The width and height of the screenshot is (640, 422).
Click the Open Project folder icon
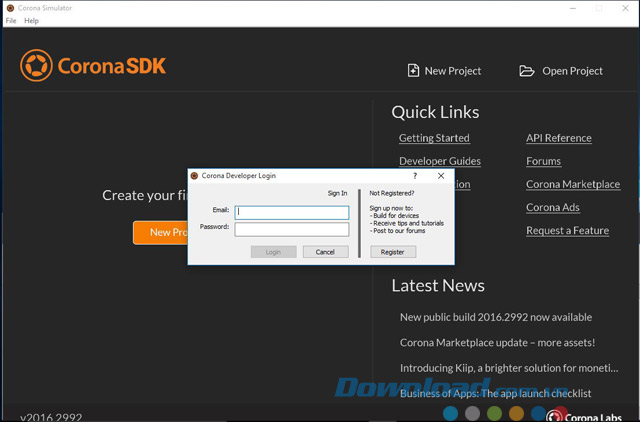click(527, 71)
